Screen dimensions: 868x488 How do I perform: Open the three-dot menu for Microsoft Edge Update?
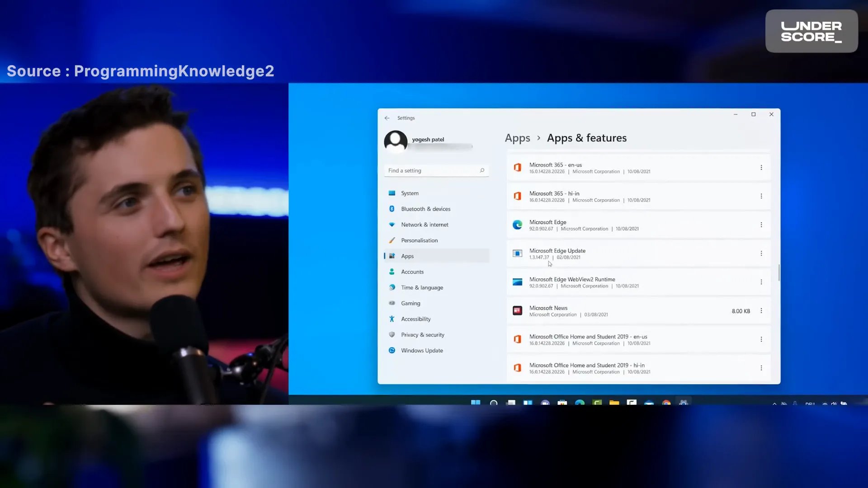761,253
